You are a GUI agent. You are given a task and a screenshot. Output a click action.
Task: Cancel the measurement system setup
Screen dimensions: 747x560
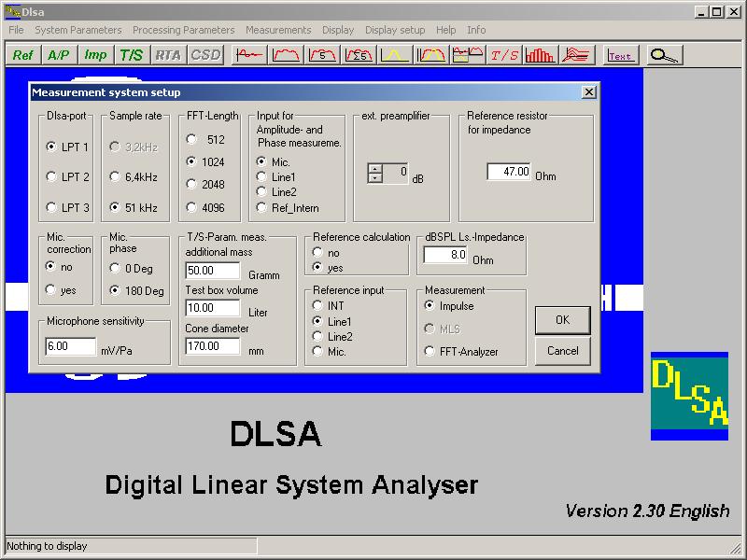563,351
